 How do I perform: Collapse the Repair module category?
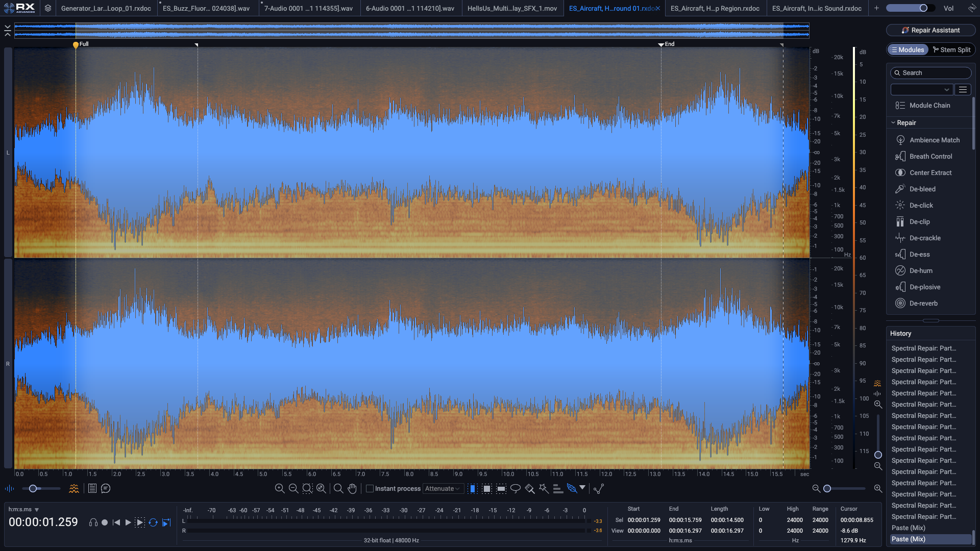coord(893,122)
